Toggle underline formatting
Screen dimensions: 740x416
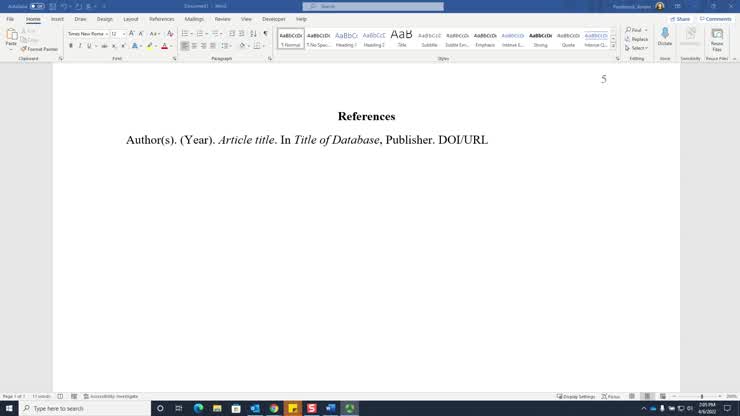[x=89, y=46]
